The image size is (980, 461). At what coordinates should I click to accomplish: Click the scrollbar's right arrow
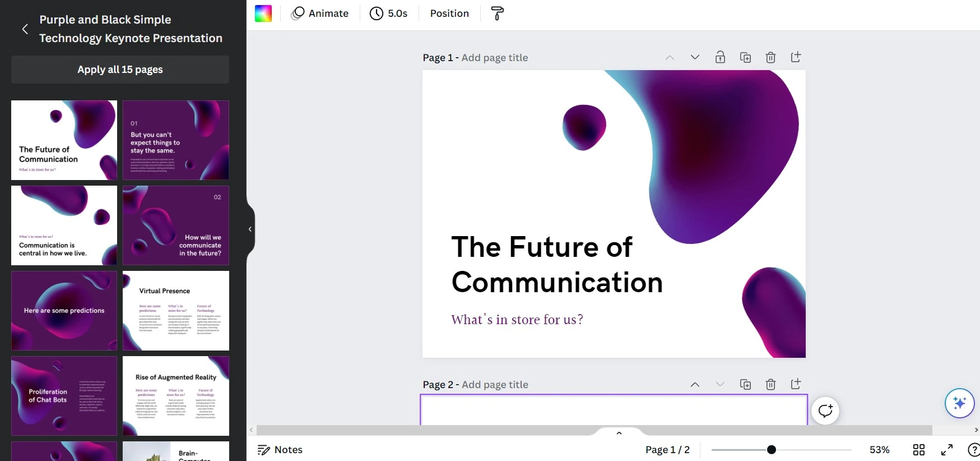pyautogui.click(x=976, y=430)
